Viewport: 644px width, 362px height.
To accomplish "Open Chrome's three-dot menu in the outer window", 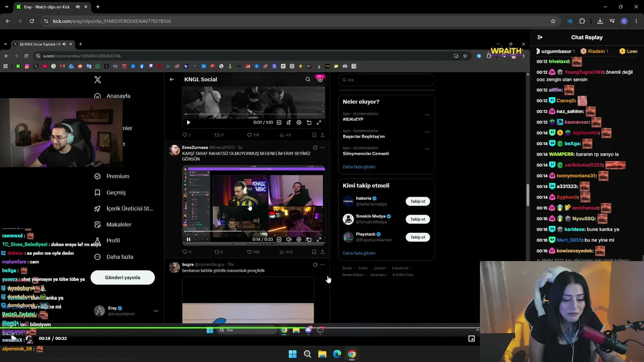I will coord(636,21).
